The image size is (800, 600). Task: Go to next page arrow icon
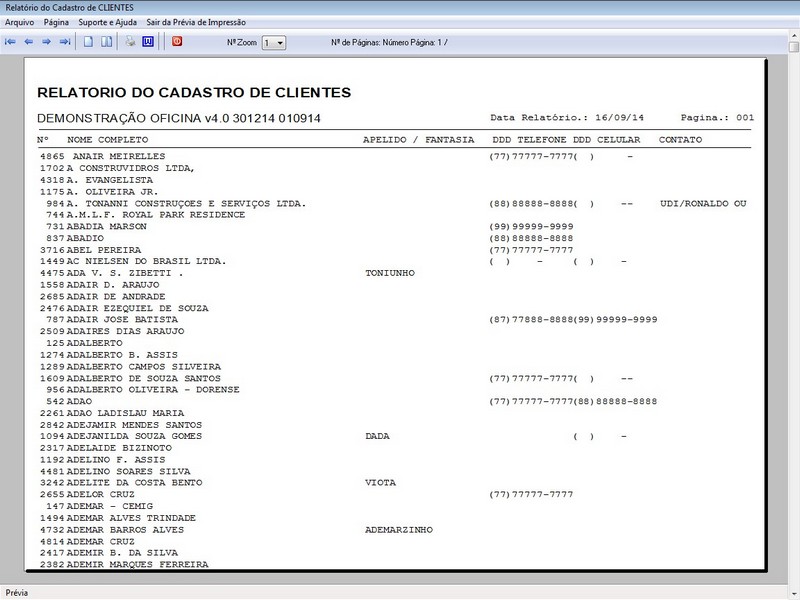(46, 42)
